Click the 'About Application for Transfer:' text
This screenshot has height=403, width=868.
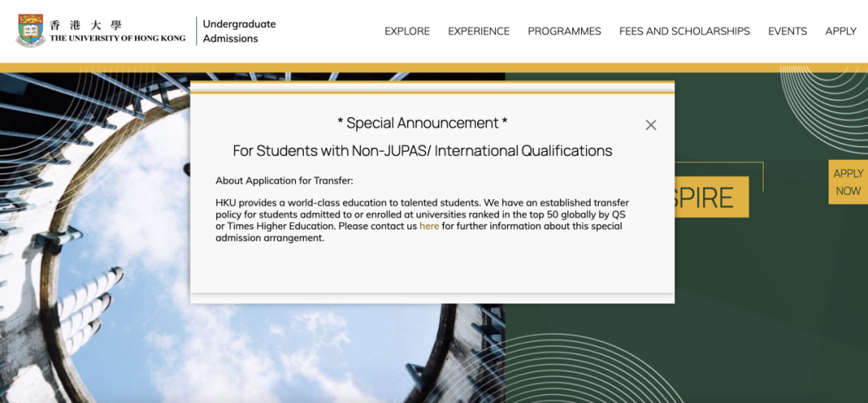click(x=285, y=181)
